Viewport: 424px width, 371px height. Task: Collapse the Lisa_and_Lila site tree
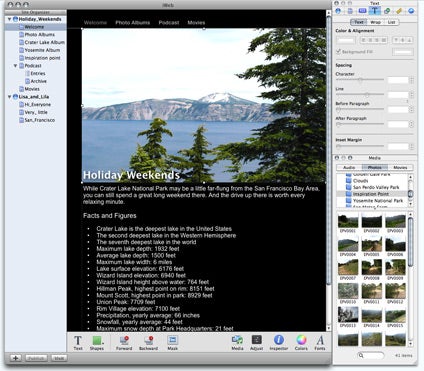point(9,97)
